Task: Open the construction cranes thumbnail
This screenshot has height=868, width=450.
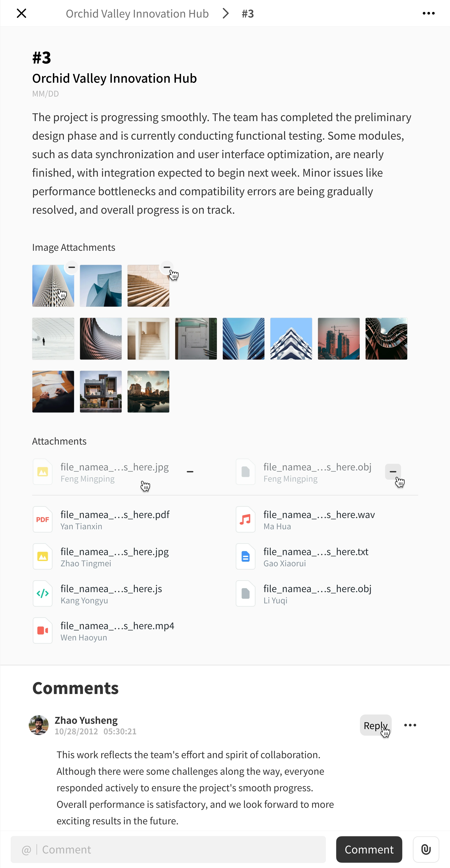Action: [339, 339]
